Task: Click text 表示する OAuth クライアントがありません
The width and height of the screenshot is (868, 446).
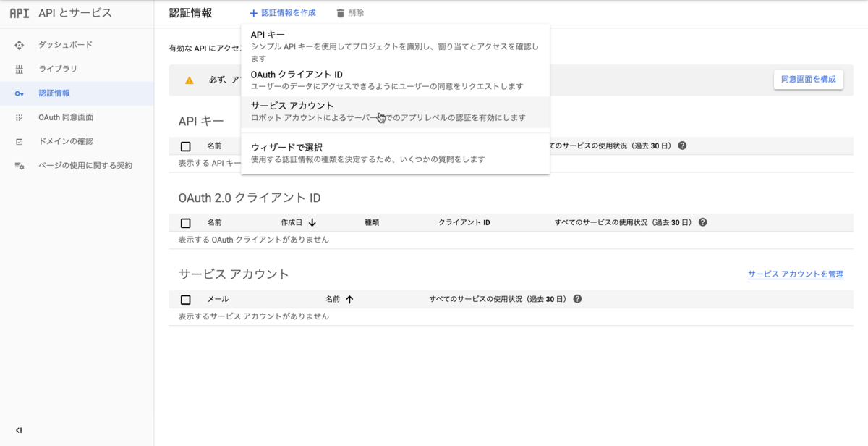Action: [x=253, y=239]
